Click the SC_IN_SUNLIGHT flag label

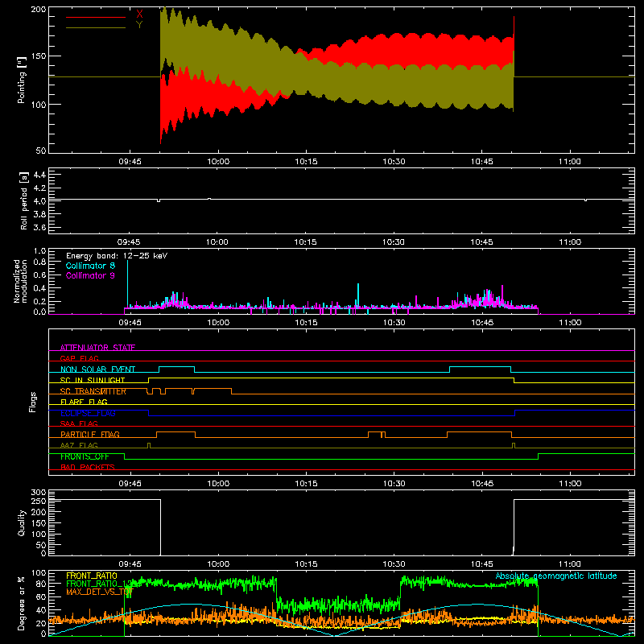[93, 380]
